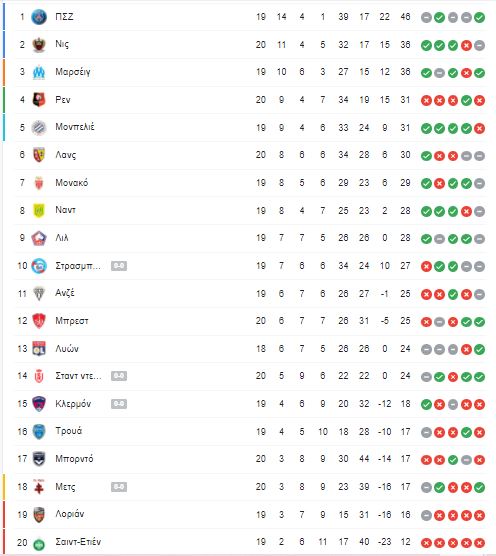This screenshot has width=496, height=556.
Task: Open the Μονπελιέ team name link
Action: 75,127
